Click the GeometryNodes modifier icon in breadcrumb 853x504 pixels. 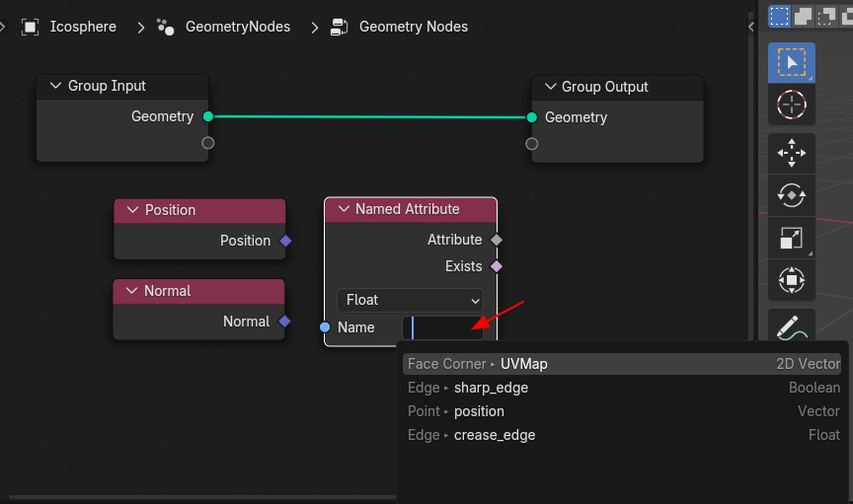166,27
